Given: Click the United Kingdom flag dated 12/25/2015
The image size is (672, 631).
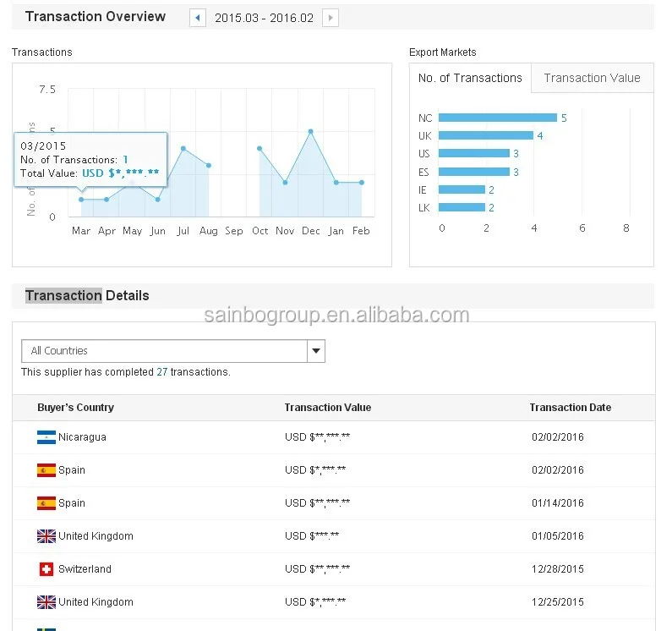Looking at the screenshot, I should pyautogui.click(x=46, y=602).
